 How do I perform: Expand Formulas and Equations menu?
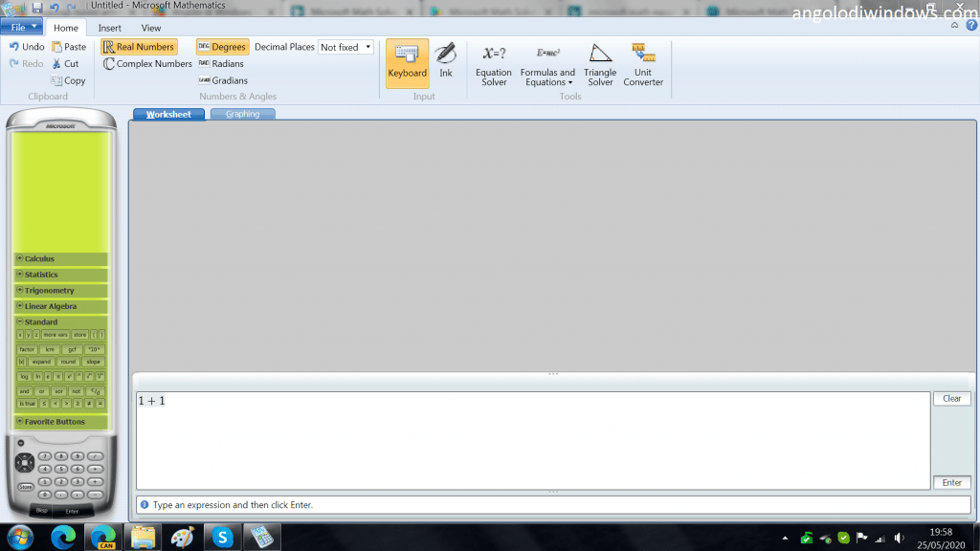tap(547, 77)
